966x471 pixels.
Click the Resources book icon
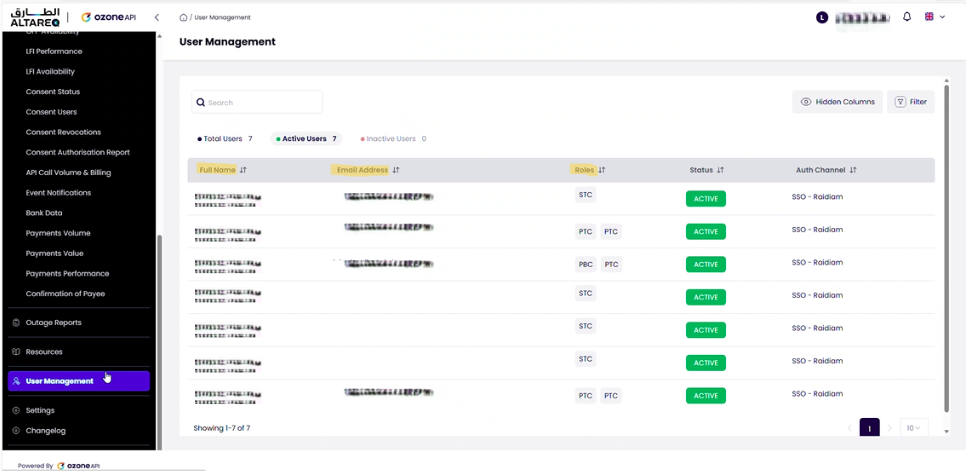pos(17,352)
